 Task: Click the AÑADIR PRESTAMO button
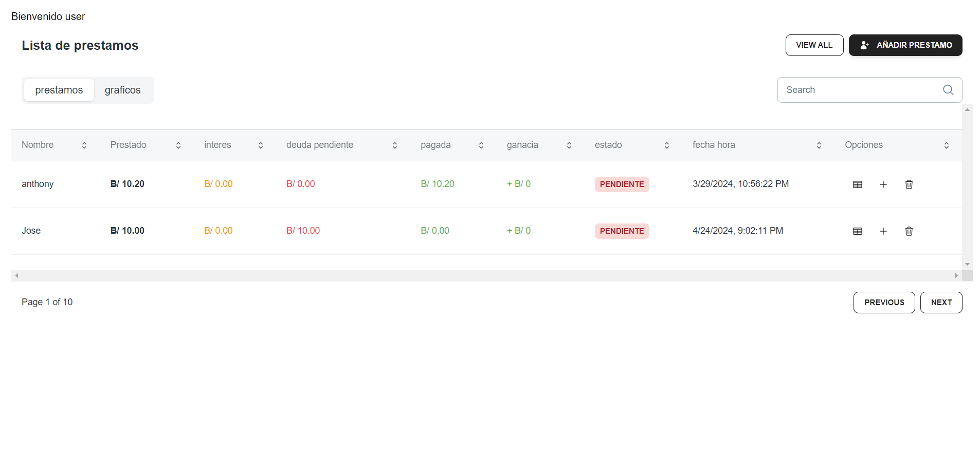[x=905, y=45]
